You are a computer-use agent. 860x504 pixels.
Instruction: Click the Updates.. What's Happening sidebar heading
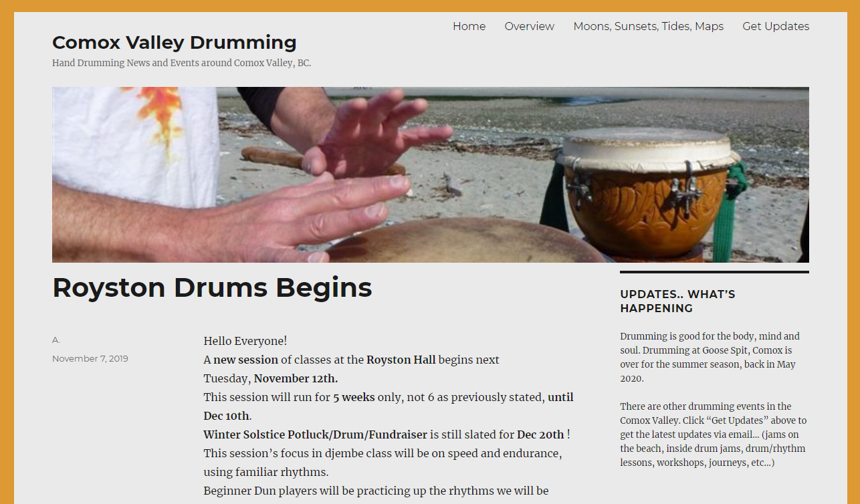[677, 301]
